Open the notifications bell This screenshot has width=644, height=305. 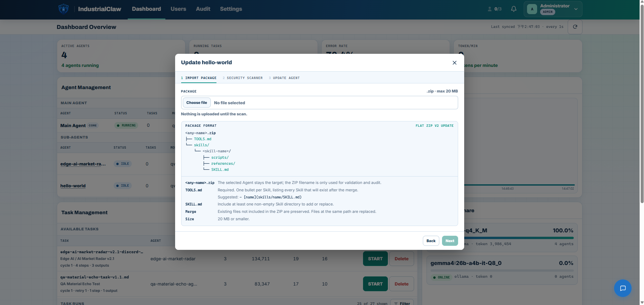point(514,9)
